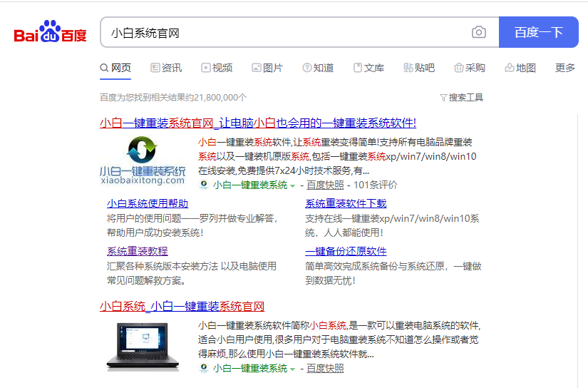
Task: Switch to the 资讯 tab
Action: click(x=166, y=68)
